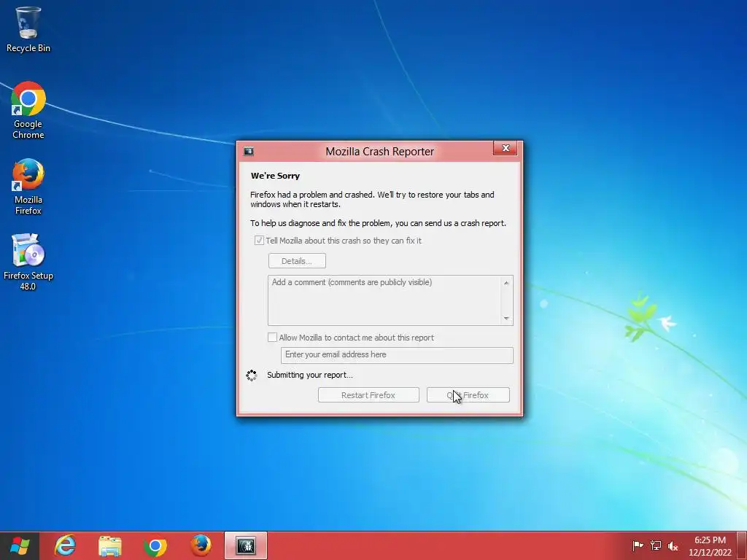
Task: Click the email address input field
Action: (x=397, y=355)
